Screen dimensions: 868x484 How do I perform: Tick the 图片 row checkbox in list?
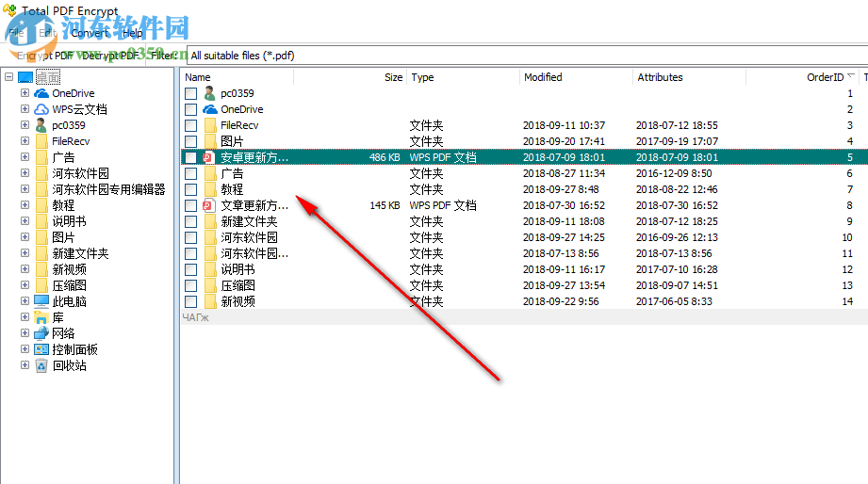tap(191, 141)
